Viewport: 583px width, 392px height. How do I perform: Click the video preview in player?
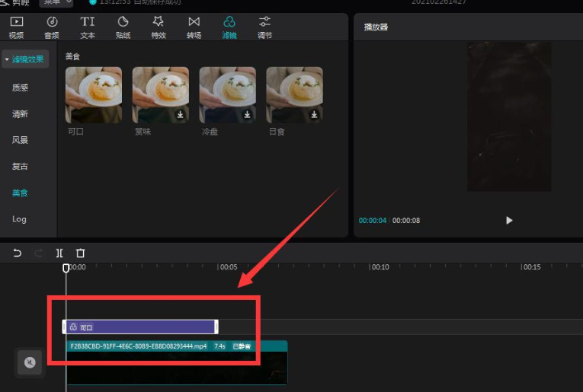coord(509,116)
